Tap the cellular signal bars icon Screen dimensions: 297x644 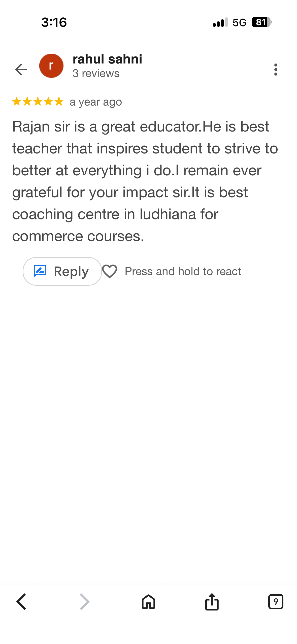click(x=220, y=22)
